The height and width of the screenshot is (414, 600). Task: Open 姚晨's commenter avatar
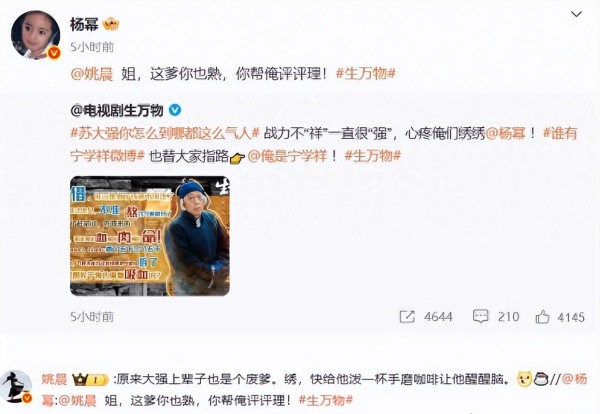(x=16, y=387)
